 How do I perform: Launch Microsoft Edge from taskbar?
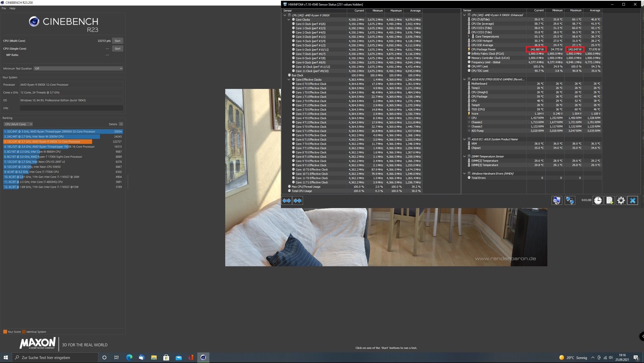coord(129,357)
